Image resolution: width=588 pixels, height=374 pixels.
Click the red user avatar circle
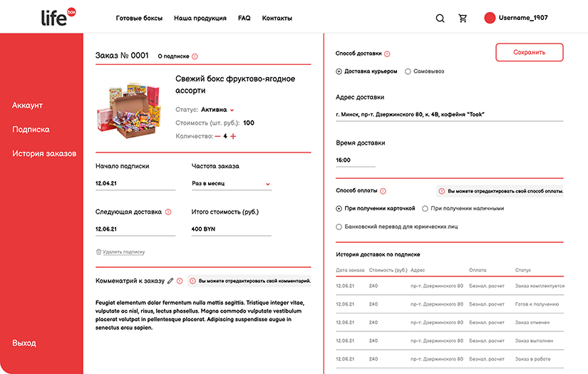[490, 18]
